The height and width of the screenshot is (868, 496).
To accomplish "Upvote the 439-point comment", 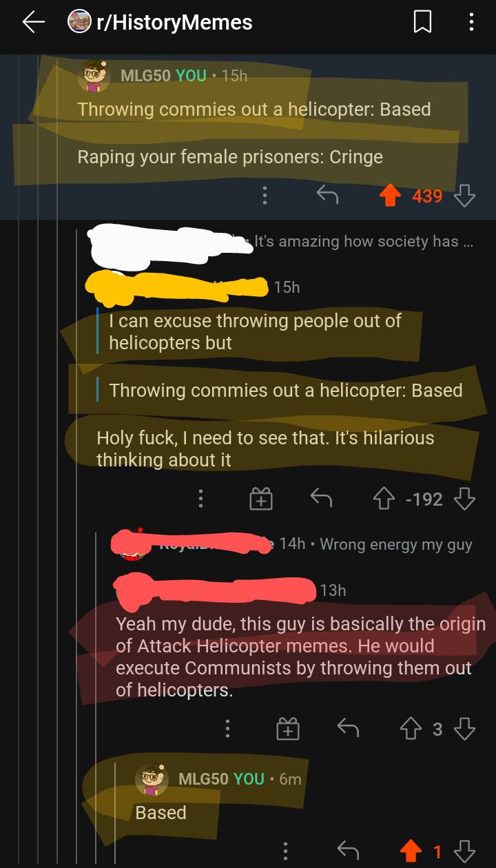I will tap(391, 196).
